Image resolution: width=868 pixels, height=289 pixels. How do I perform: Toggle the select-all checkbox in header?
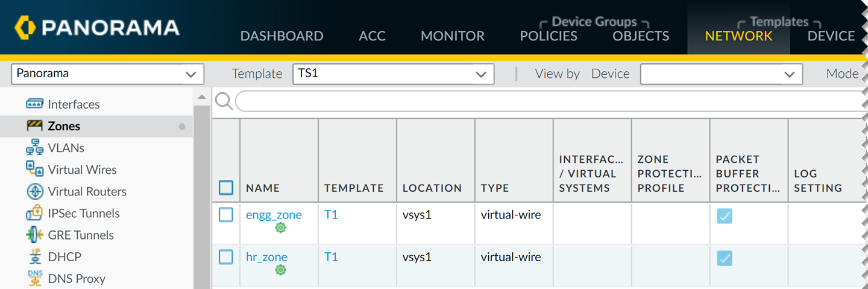(x=226, y=188)
